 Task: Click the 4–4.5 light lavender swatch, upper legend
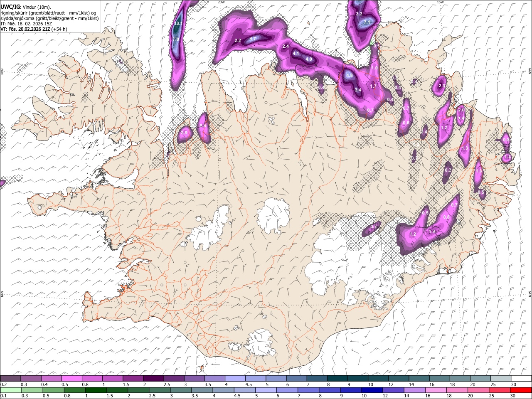click(x=235, y=378)
